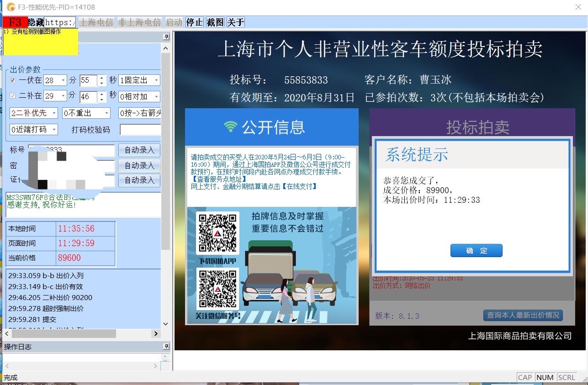Increase the 55 seconds stepper

[101, 78]
